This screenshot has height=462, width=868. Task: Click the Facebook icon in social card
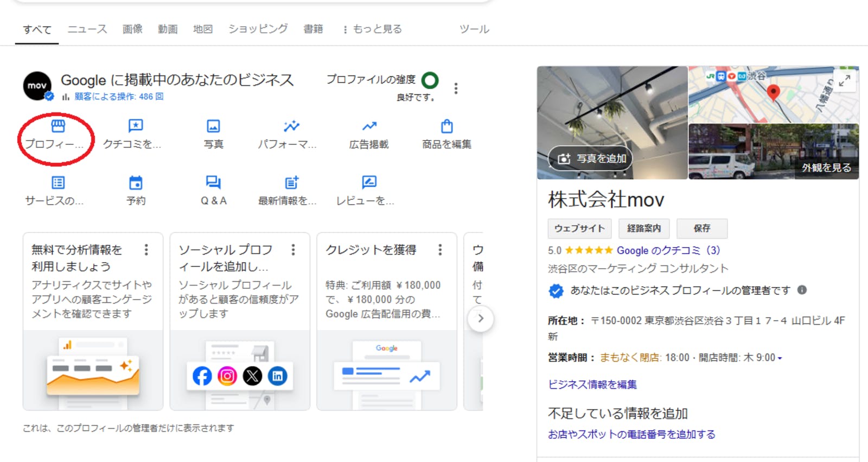tap(202, 376)
